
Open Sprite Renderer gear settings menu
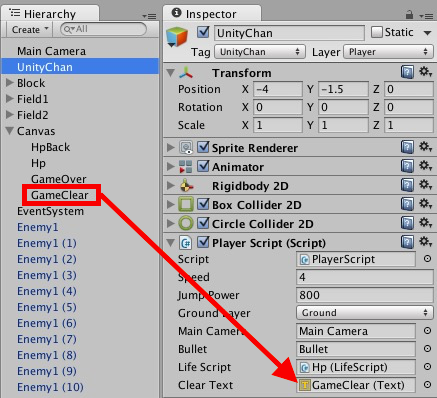pos(425,147)
